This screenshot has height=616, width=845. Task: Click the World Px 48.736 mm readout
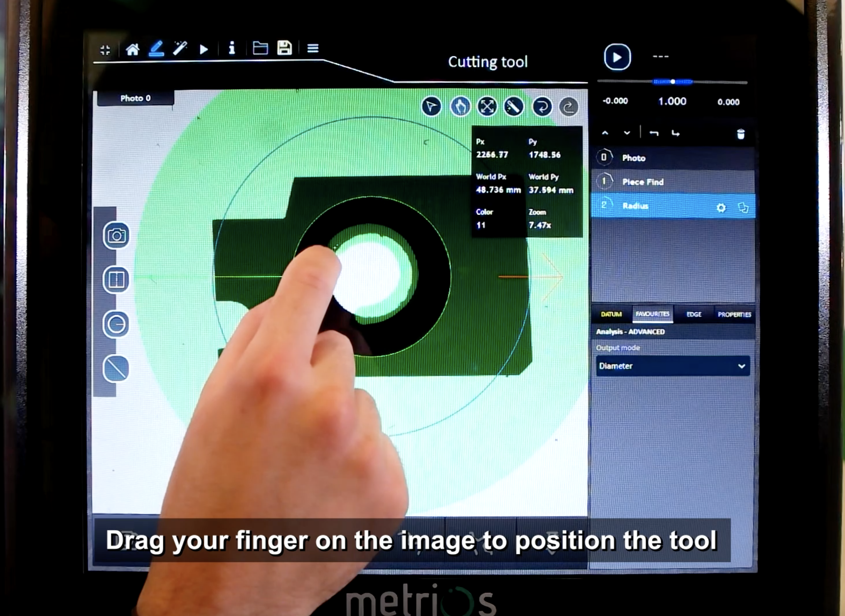coord(498,184)
